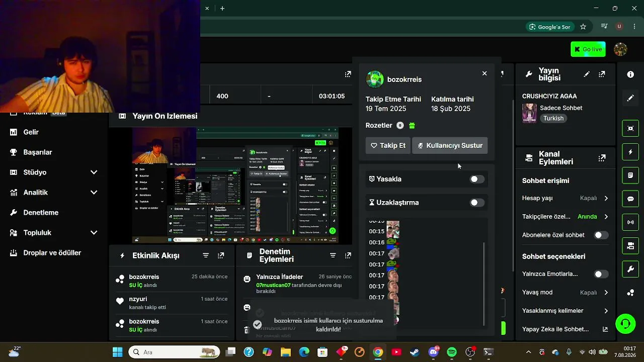Open Yasaklanmış kelimeler chevron

[x=606, y=311]
